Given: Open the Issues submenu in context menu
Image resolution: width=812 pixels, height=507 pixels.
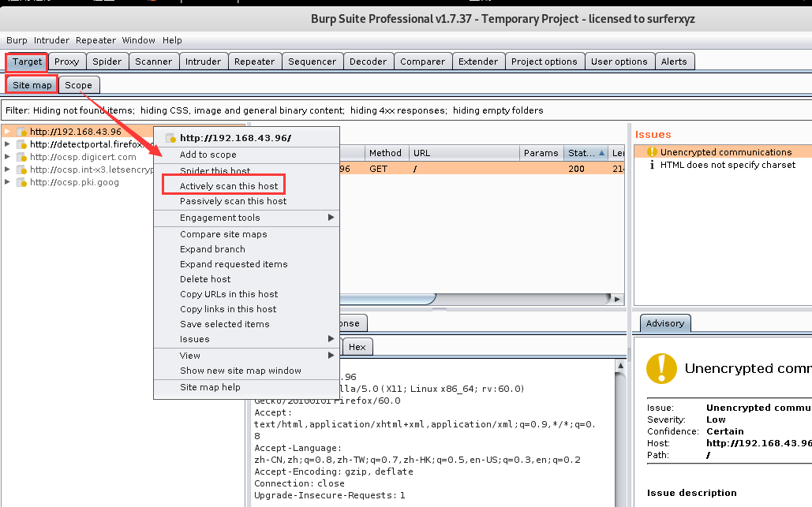Looking at the screenshot, I should [x=246, y=339].
